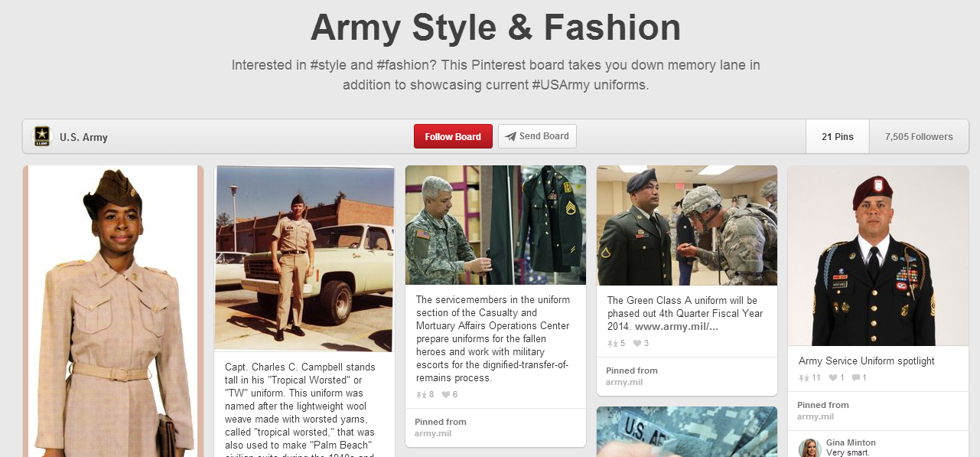Click the U.S. Army star logo avatar
The image size is (980, 457).
click(x=42, y=136)
